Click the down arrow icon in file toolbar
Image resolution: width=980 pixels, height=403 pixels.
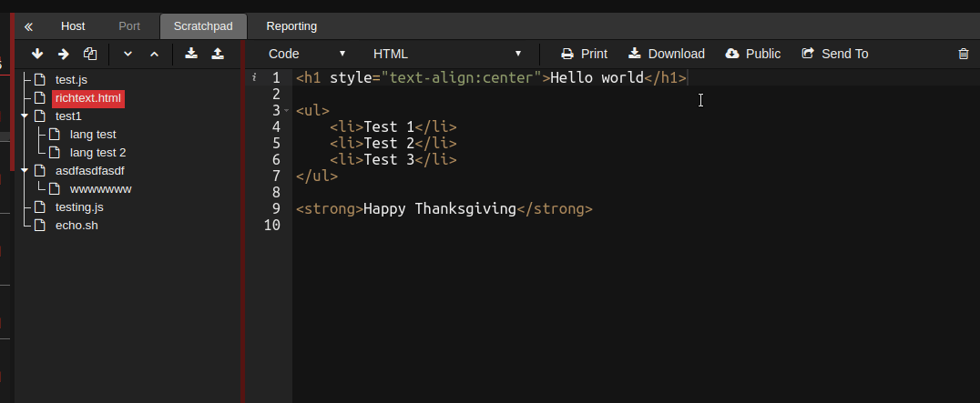point(37,54)
